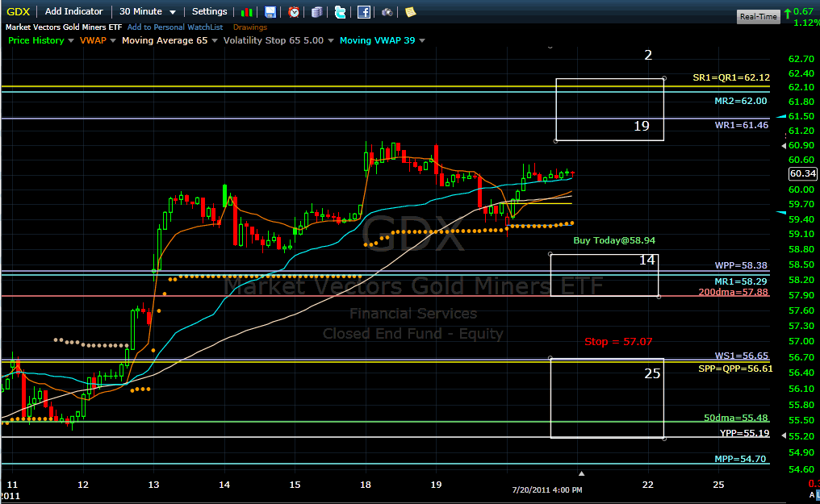Take chart snapshot with camera icon
This screenshot has height=504, width=820.
click(x=387, y=12)
